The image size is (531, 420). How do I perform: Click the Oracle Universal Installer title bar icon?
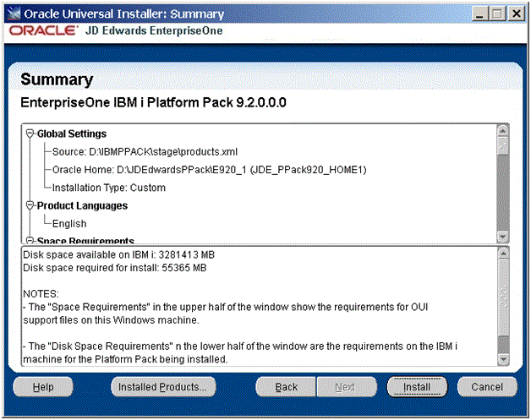tap(14, 14)
